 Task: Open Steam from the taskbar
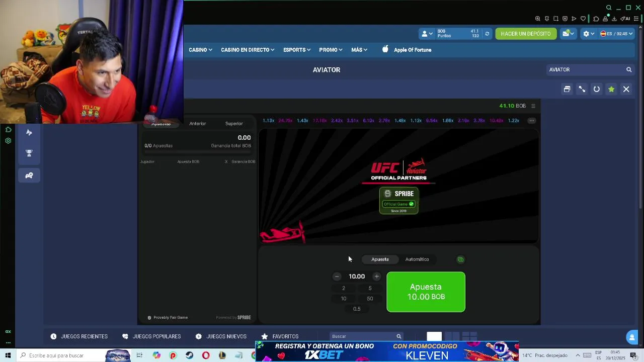click(x=189, y=355)
